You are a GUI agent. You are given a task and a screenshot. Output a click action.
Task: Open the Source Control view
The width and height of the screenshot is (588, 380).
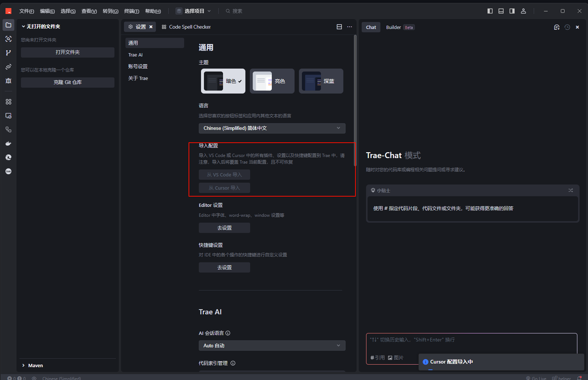[8, 53]
